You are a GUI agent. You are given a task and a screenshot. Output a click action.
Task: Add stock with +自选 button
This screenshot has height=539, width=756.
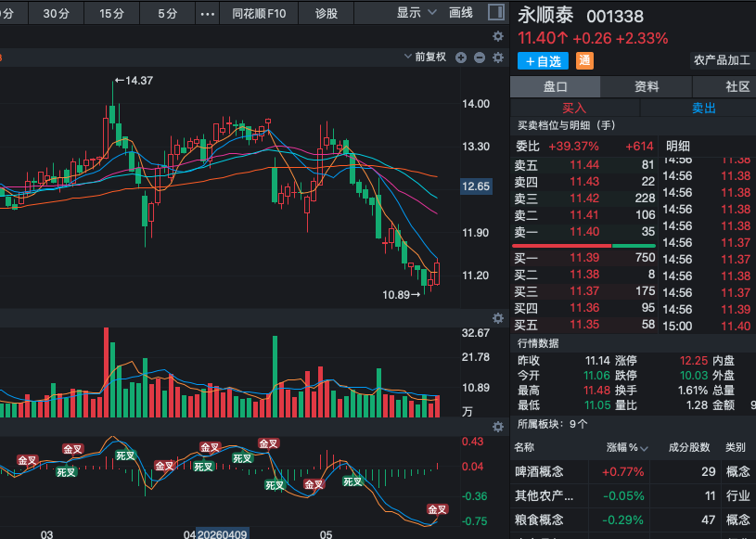tap(543, 61)
